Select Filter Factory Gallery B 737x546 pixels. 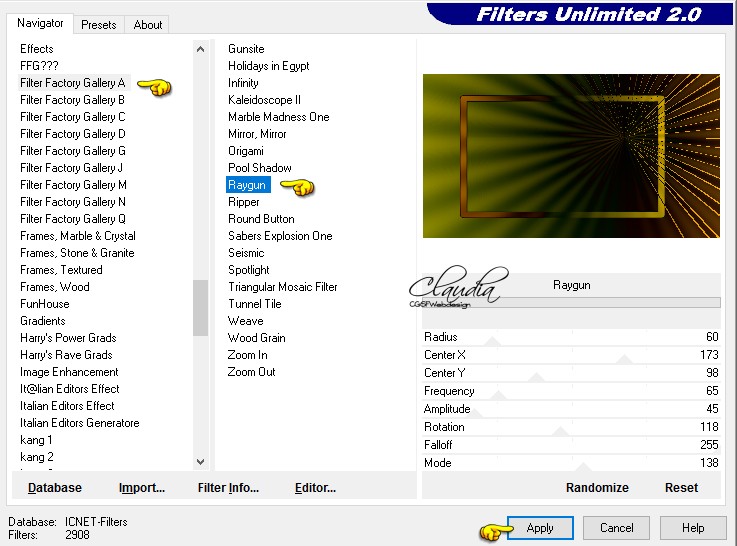coord(72,100)
